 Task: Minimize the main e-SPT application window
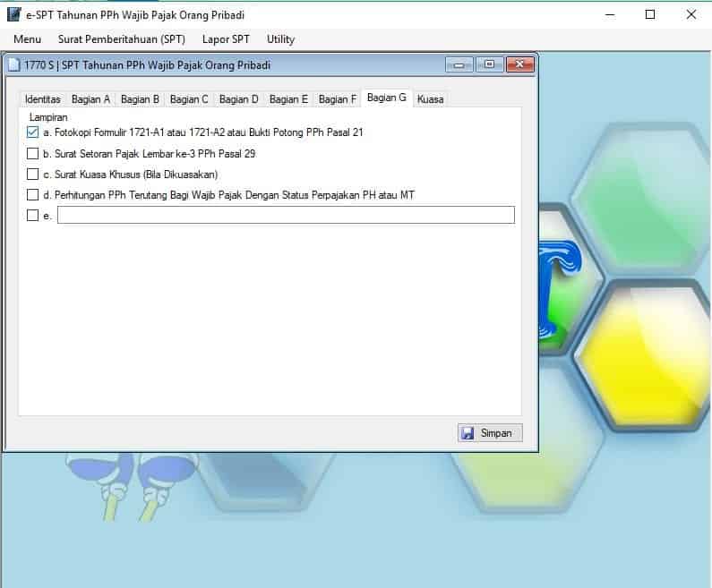click(x=610, y=15)
